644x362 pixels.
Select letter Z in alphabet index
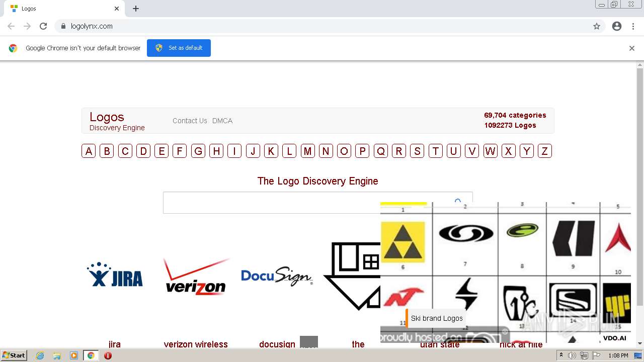(545, 151)
